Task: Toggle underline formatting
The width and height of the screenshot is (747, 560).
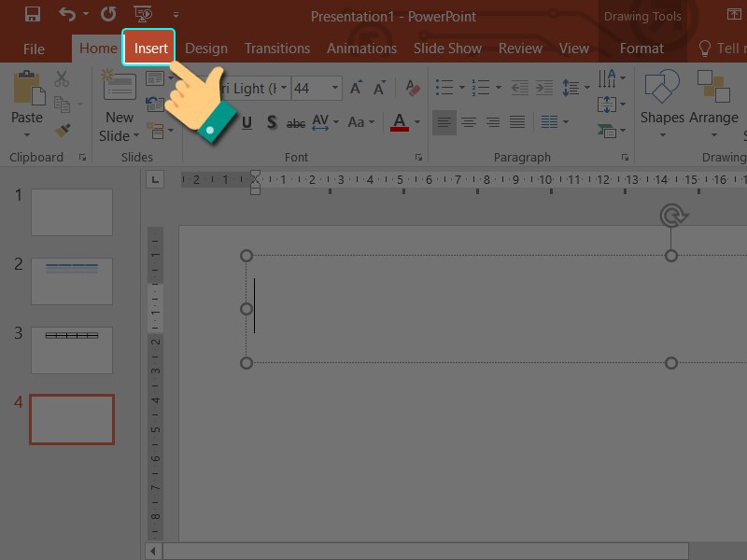Action: 247,122
